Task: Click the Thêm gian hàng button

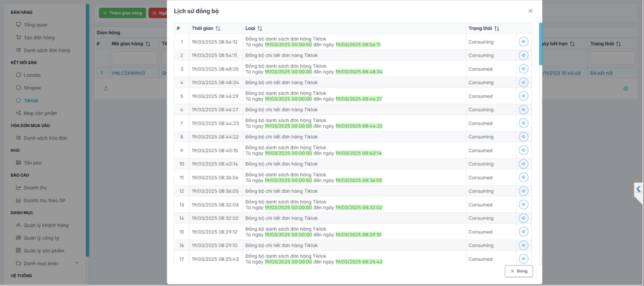Action: pos(122,13)
